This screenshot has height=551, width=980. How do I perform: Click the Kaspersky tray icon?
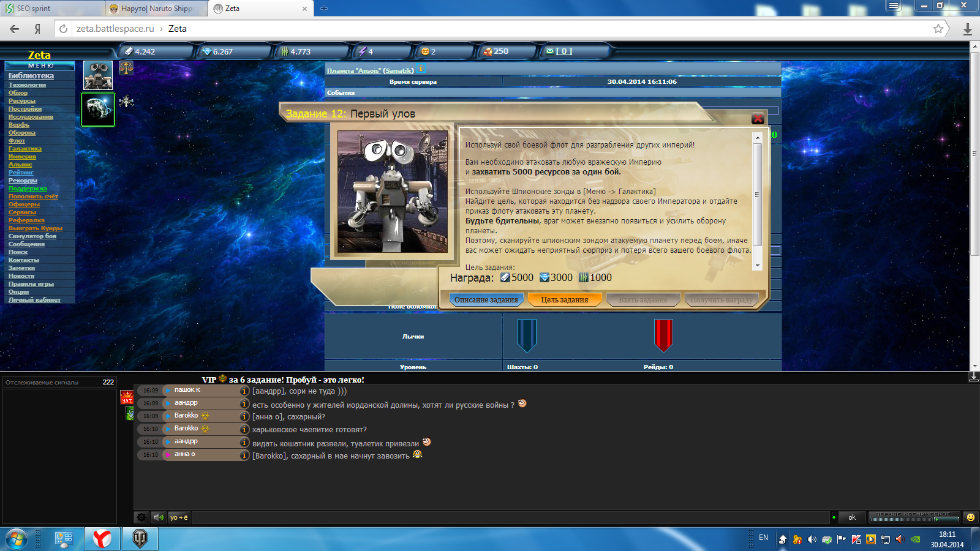[x=856, y=539]
